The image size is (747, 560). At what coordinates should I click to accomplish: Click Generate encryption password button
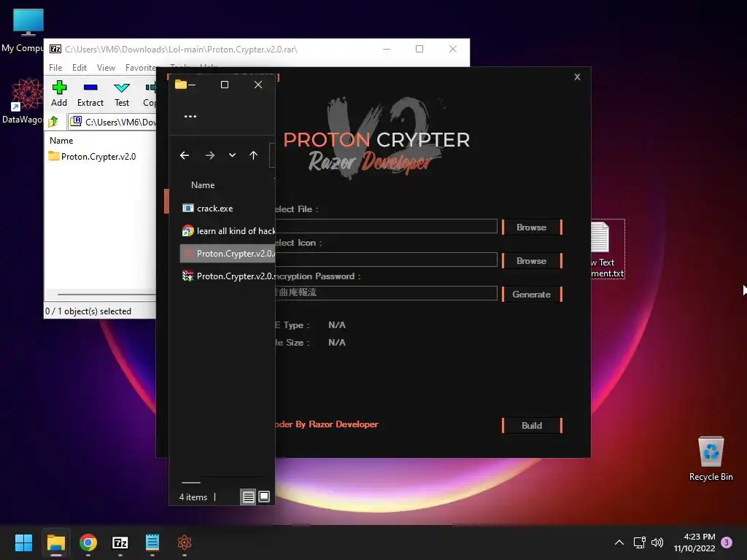point(532,295)
